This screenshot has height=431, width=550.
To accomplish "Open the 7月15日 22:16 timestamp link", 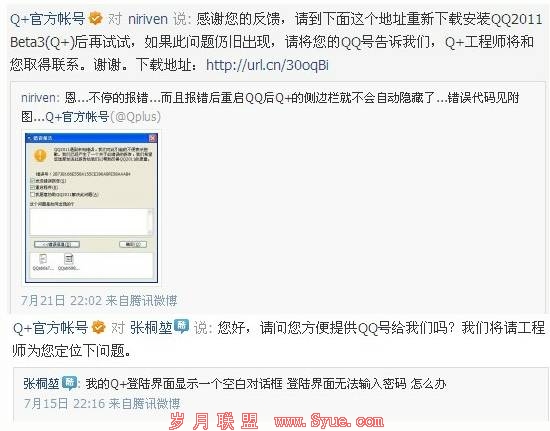I will [x=64, y=403].
